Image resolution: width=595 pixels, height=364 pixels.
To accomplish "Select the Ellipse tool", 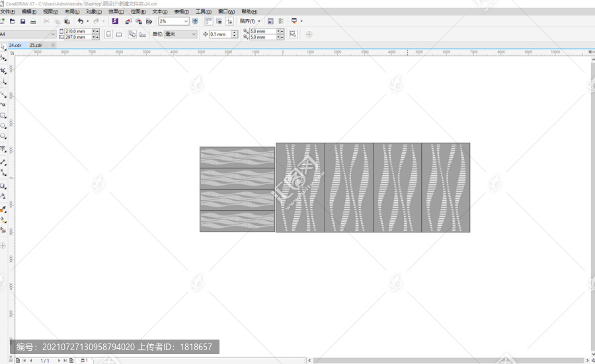I will [3, 126].
